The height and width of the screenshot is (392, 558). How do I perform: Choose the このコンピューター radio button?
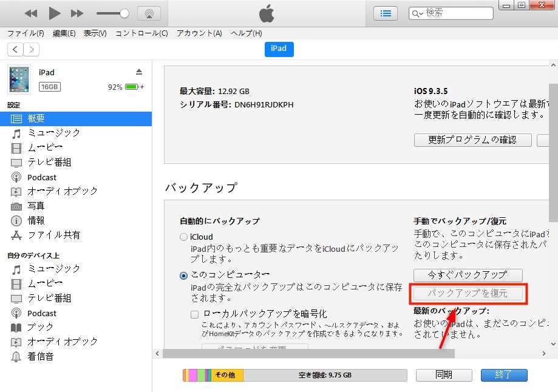183,275
